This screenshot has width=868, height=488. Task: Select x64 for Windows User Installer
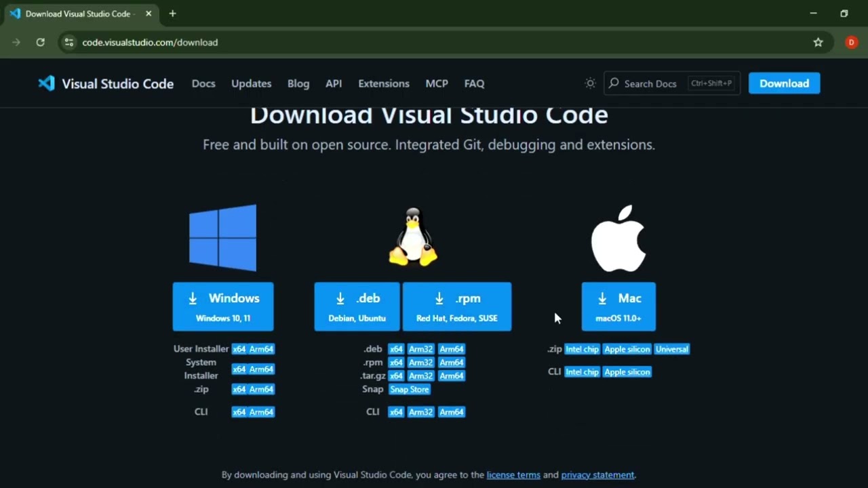pos(239,349)
